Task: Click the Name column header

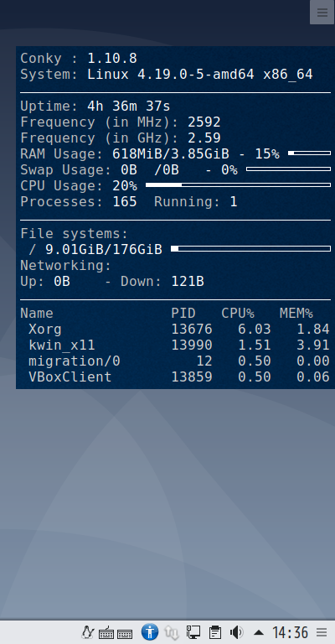Action: pyautogui.click(x=37, y=314)
